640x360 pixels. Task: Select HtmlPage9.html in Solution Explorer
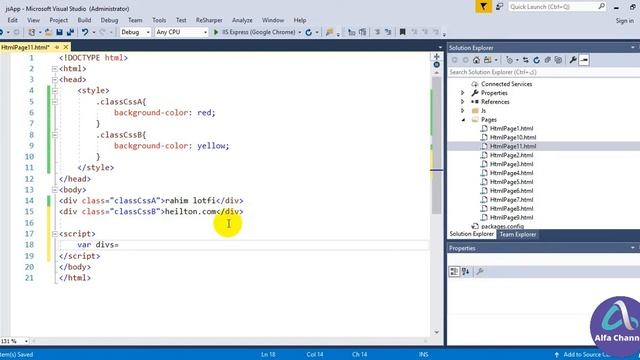511,218
